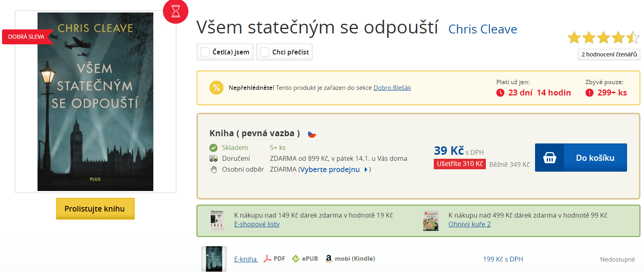Click the yellow percent discount icon
644x272 pixels.
tap(216, 87)
